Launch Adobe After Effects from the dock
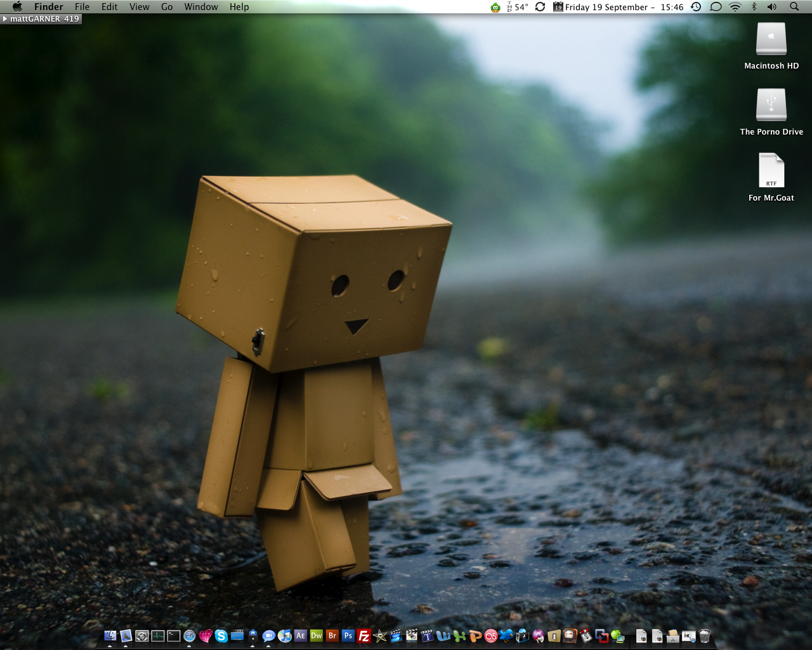Screen dimensions: 812x650 301,635
